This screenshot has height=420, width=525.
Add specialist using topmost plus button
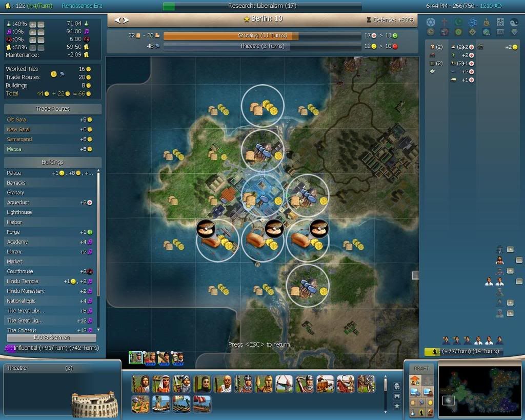point(510,250)
